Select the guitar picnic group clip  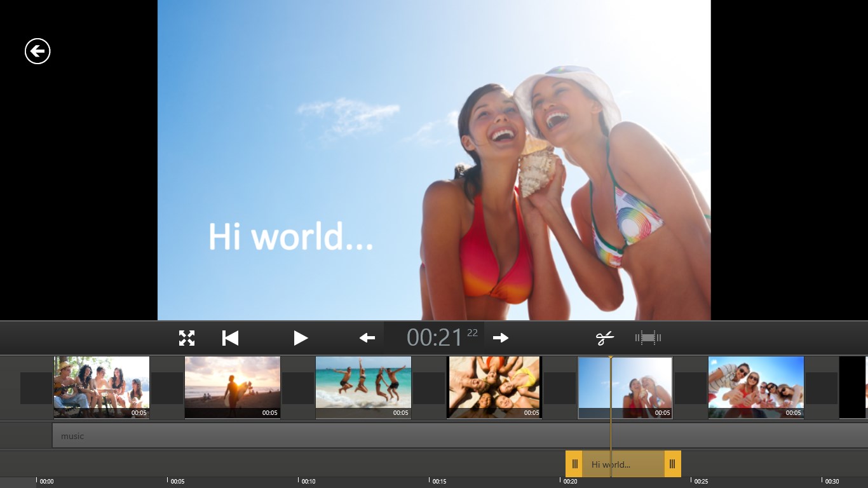click(x=102, y=387)
